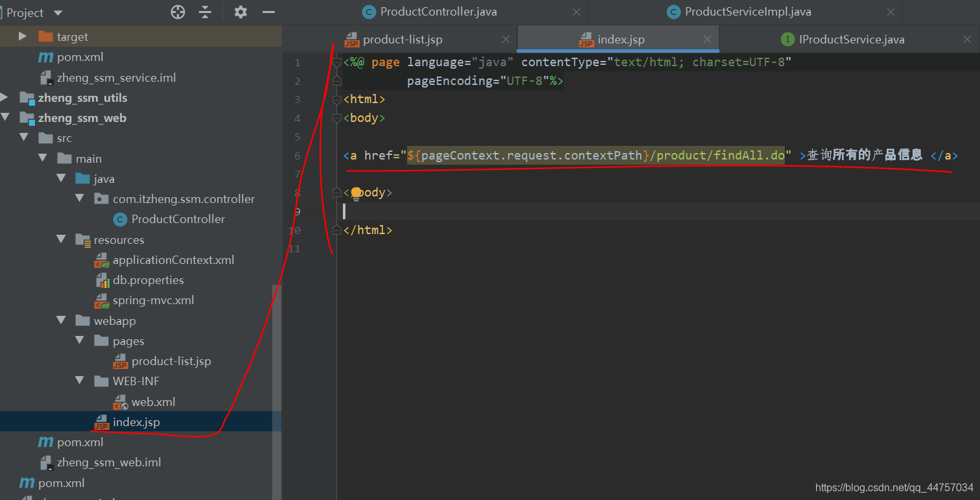Click the main folder icon
980x500 pixels.
tap(64, 158)
